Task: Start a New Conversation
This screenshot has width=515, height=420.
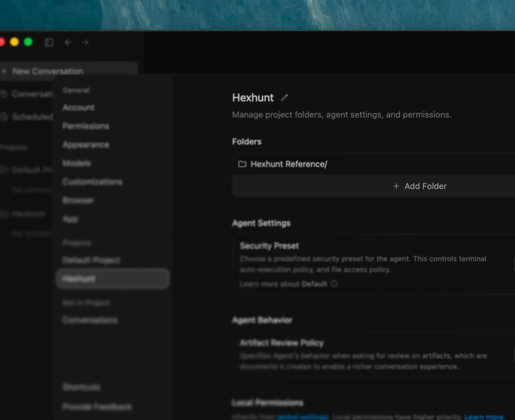Action: (69, 71)
